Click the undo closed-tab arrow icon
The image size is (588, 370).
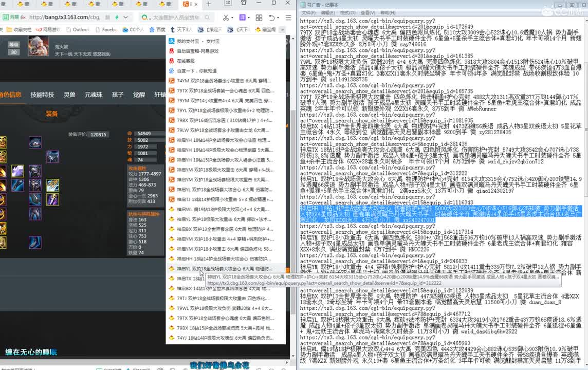click(272, 17)
